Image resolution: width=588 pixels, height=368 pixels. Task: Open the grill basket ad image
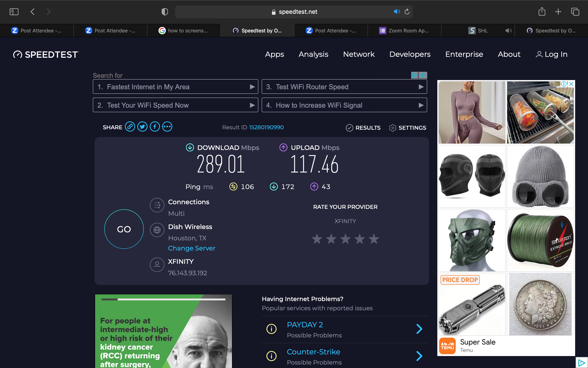point(540,112)
